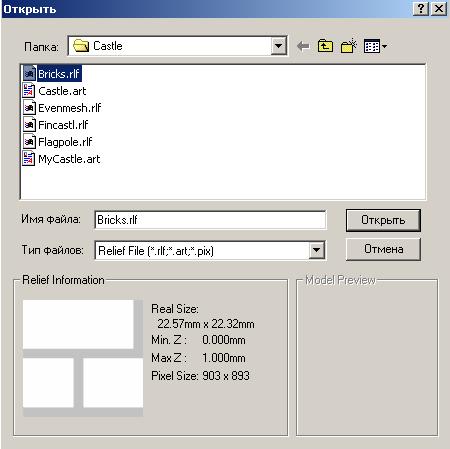Go up one folder level
Screen dimensions: 450x449
click(325, 46)
